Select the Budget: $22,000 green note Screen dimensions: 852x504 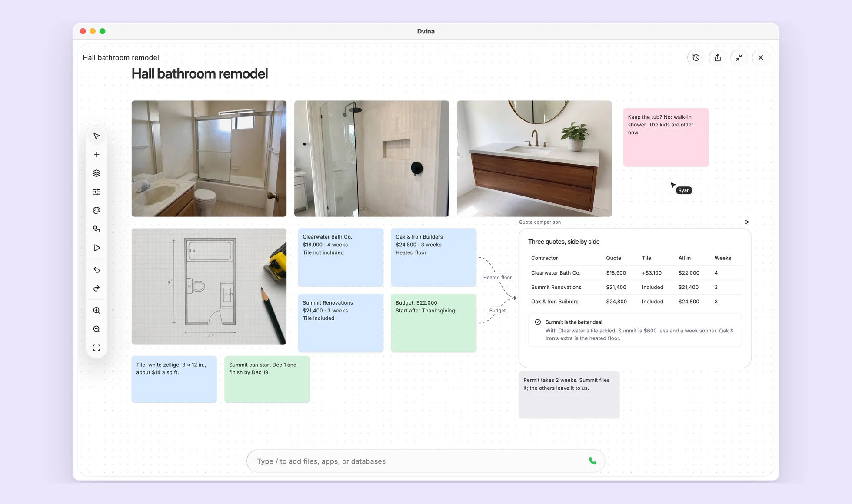tap(434, 323)
